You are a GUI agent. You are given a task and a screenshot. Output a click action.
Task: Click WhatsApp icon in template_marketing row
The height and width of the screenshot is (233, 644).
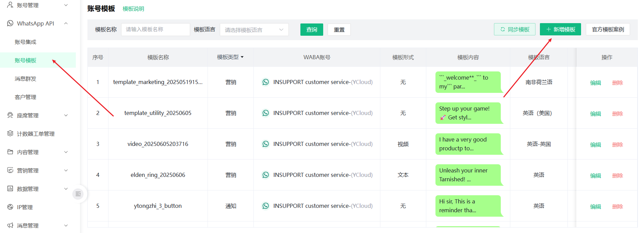point(266,82)
